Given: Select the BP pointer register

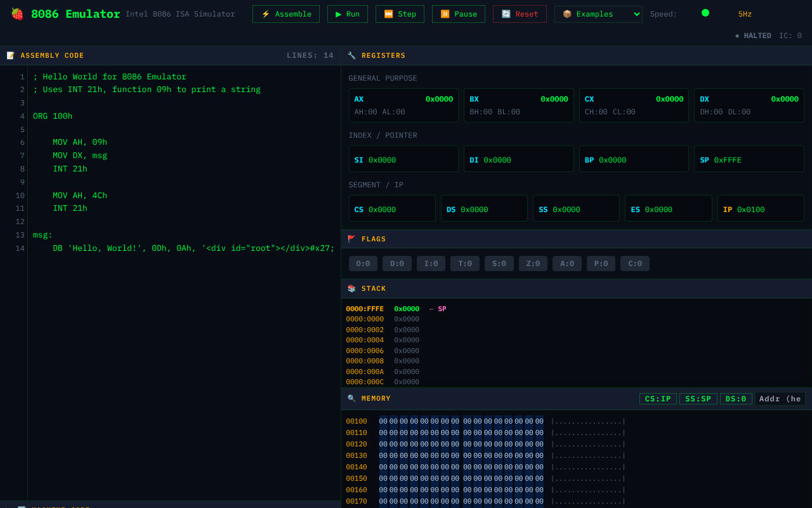Looking at the screenshot, I should click(634, 159).
